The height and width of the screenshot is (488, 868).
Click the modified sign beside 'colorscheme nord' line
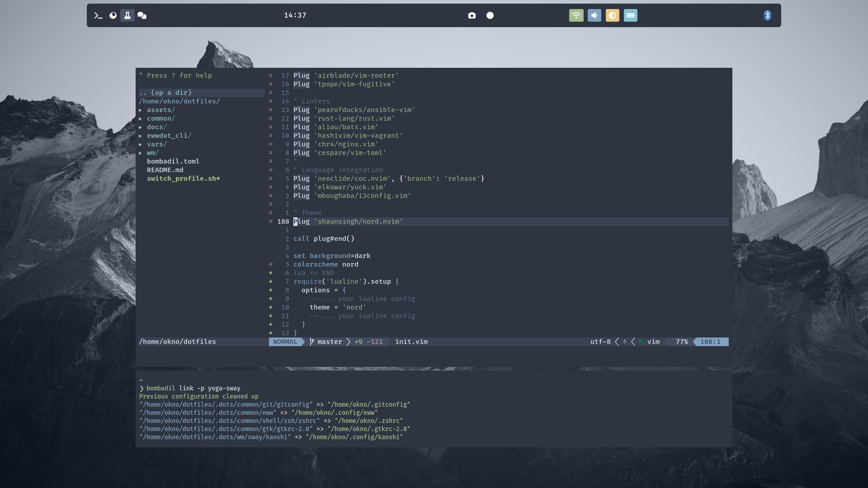[x=271, y=264]
